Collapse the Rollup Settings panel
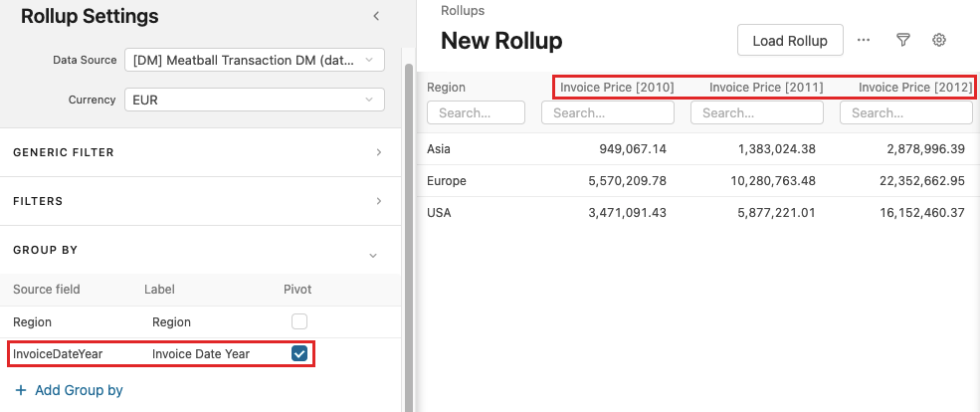 coord(375,16)
